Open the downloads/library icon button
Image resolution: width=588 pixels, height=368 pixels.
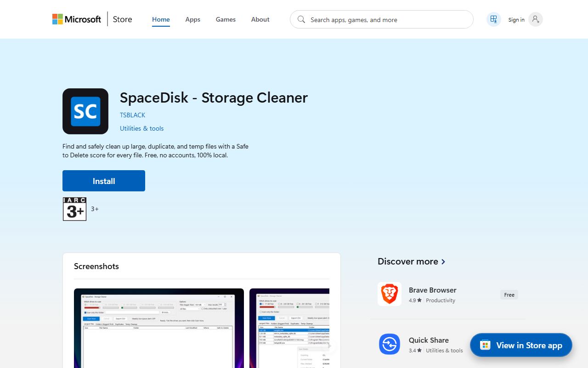coord(493,19)
